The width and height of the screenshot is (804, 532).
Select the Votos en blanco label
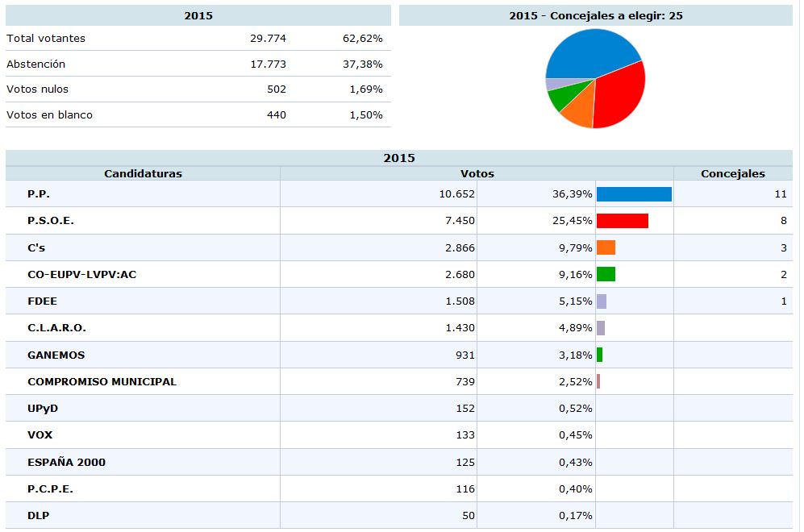click(x=49, y=114)
